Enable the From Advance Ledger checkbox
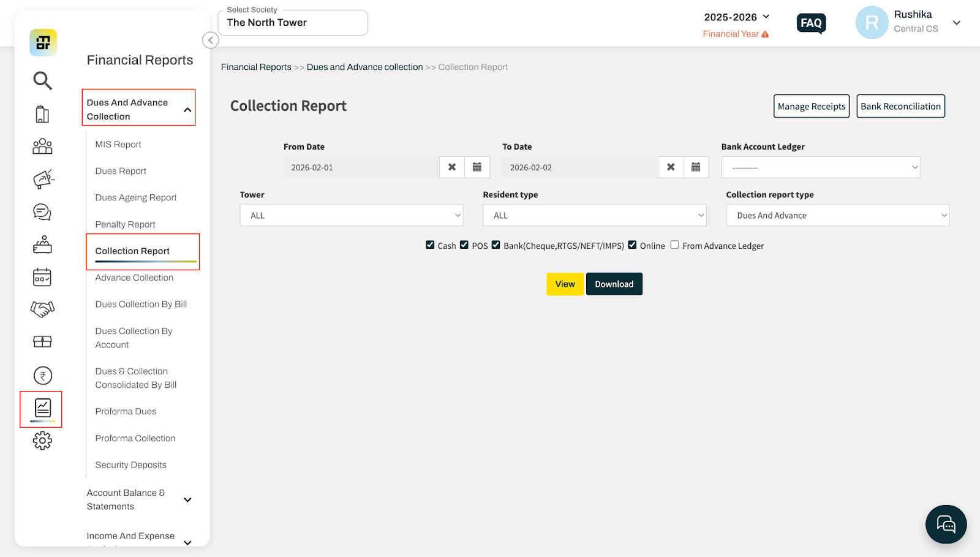The height and width of the screenshot is (557, 980). (674, 245)
